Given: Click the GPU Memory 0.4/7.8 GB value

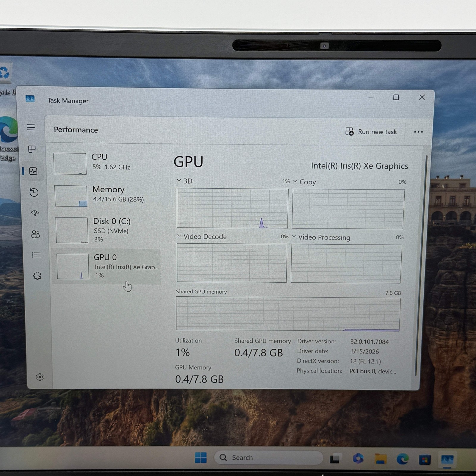Looking at the screenshot, I should tap(199, 379).
